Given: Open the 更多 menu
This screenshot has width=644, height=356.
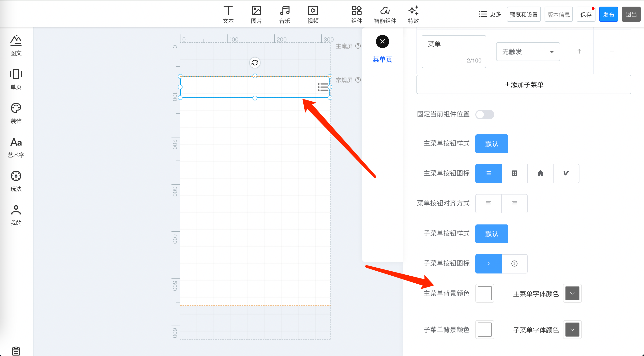Looking at the screenshot, I should pyautogui.click(x=490, y=14).
